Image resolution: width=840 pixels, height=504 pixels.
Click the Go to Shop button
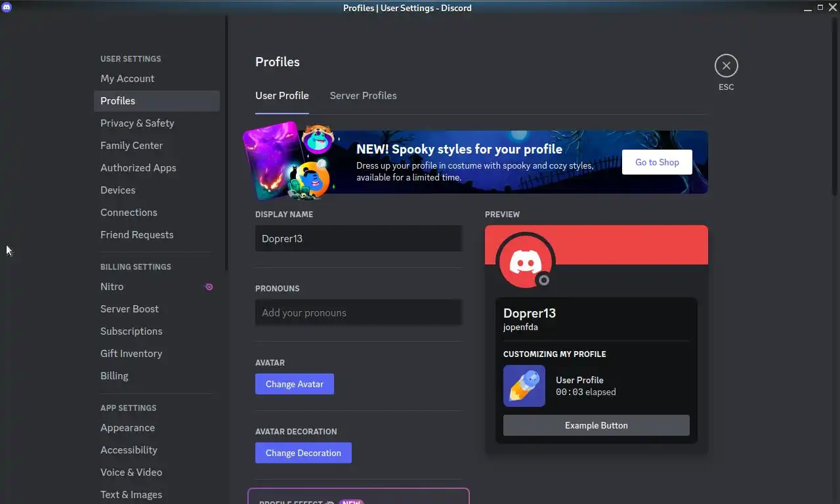(657, 162)
